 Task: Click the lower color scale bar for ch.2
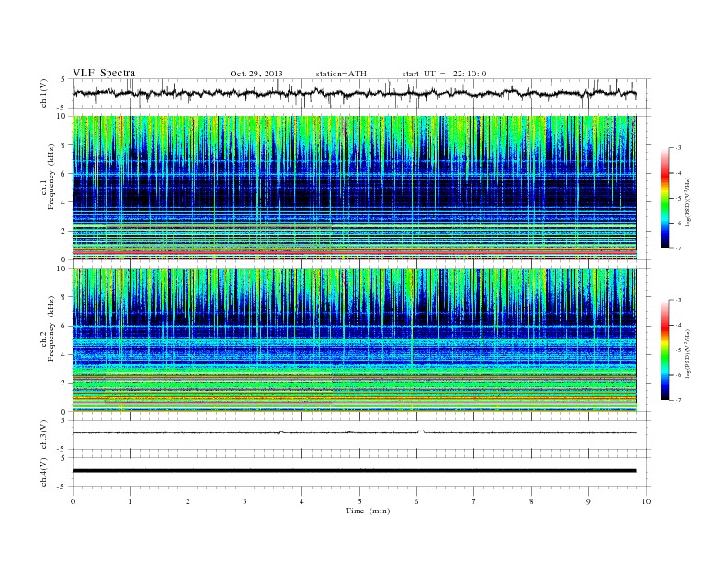pos(665,350)
